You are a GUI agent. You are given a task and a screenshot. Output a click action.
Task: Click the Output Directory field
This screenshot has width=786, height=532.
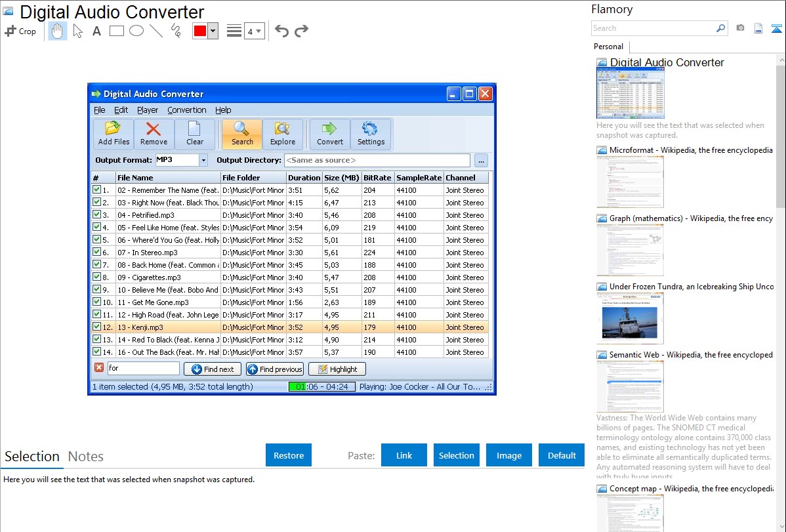click(x=377, y=161)
